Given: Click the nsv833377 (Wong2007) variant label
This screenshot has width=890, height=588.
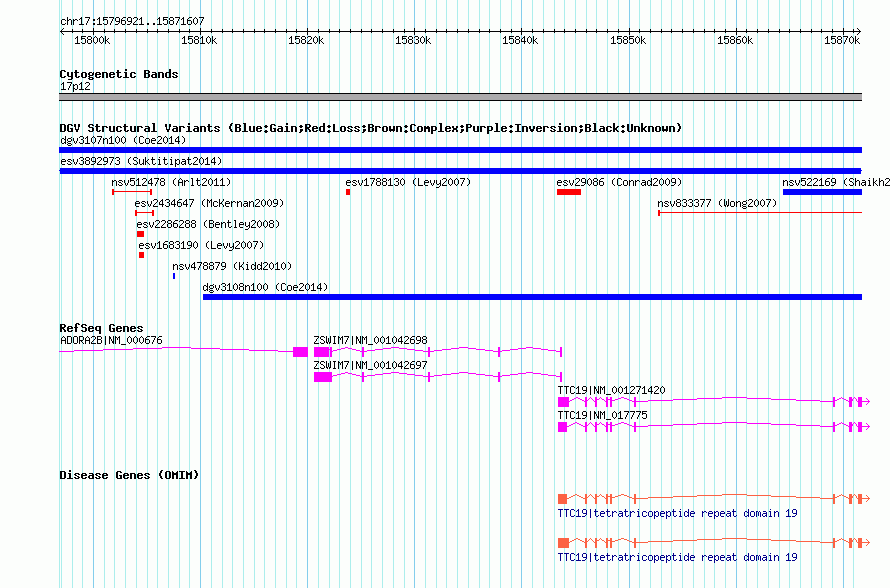Looking at the screenshot, I should (x=717, y=203).
